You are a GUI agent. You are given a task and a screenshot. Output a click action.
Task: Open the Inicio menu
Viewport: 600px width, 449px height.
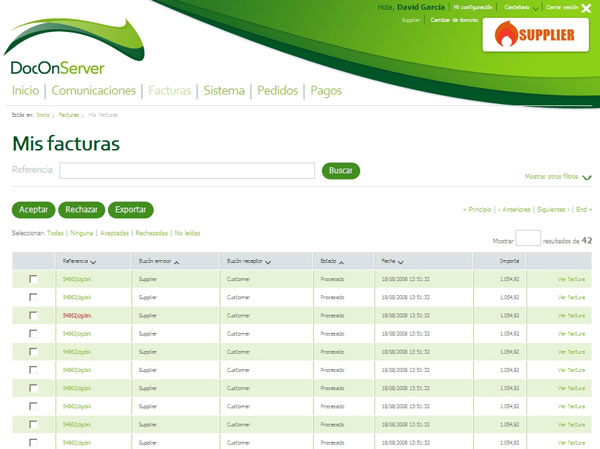click(25, 91)
